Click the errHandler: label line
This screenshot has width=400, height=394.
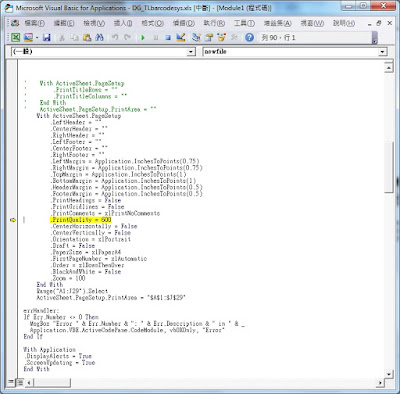coord(41,311)
